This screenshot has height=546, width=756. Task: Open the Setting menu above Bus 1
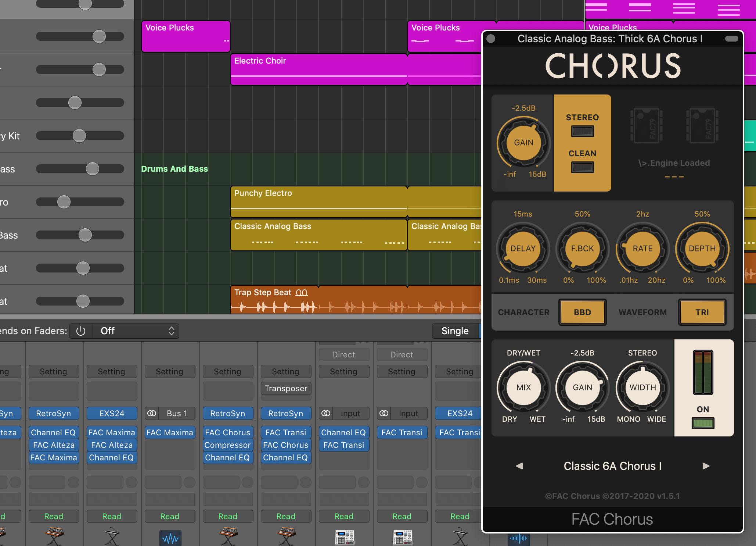(169, 371)
